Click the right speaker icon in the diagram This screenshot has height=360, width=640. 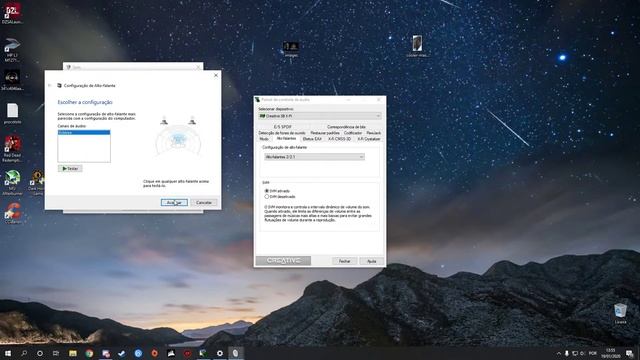192,121
